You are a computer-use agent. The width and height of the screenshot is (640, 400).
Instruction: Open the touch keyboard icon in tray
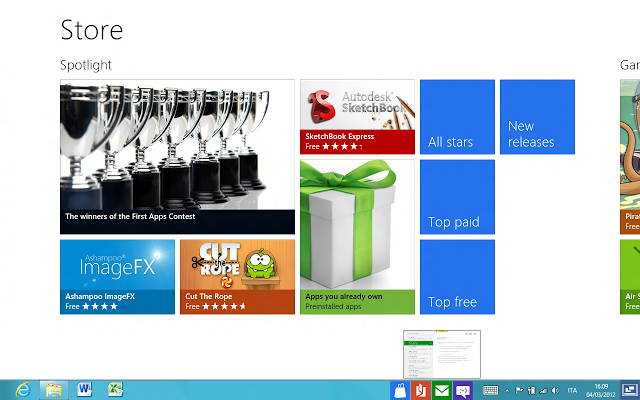point(491,391)
